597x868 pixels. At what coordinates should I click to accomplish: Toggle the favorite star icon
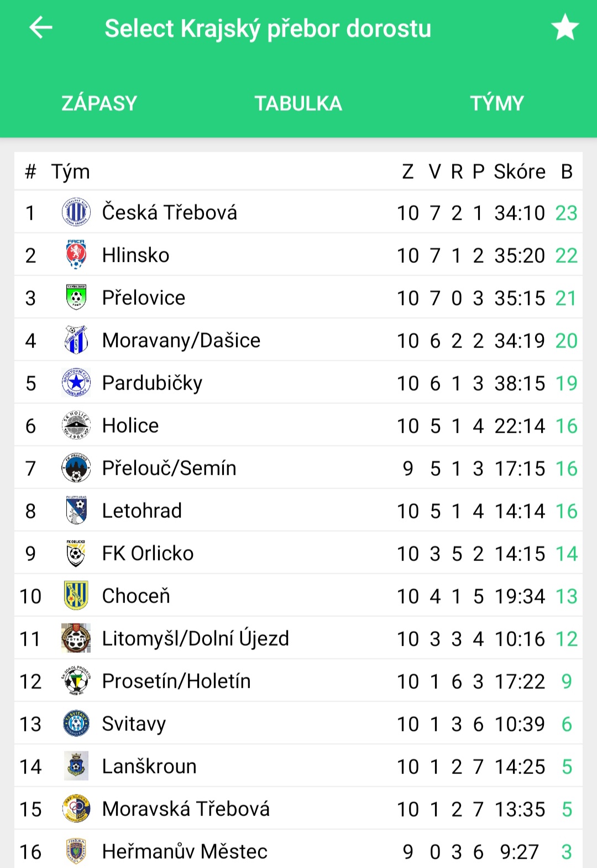point(565,28)
